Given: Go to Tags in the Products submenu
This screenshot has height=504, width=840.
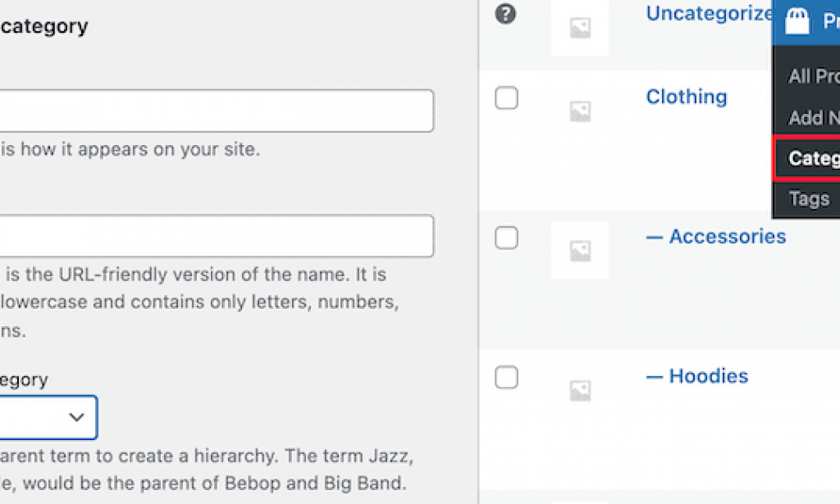Looking at the screenshot, I should pos(809,198).
